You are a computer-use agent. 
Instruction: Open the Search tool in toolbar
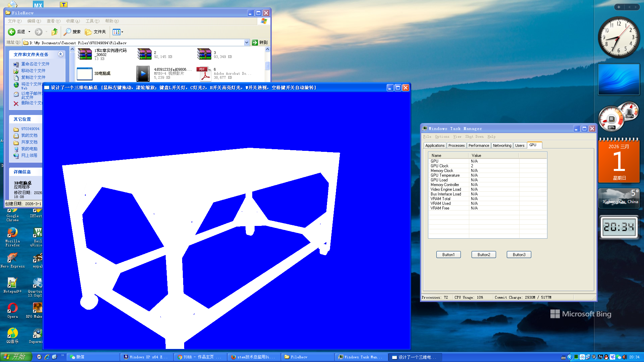[x=72, y=32]
